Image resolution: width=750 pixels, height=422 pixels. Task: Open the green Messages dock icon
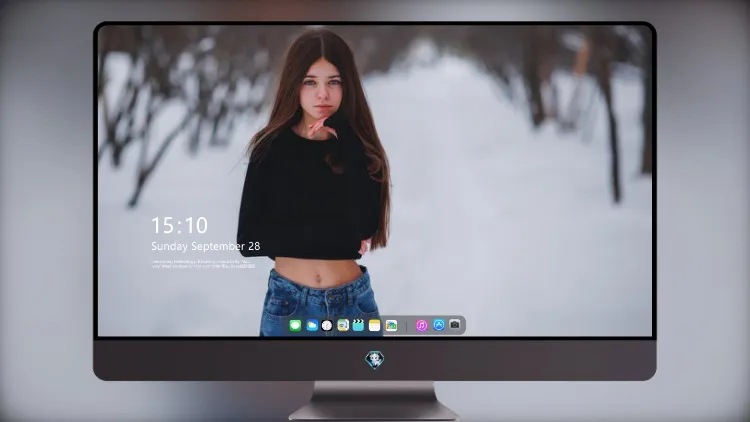[x=295, y=325]
